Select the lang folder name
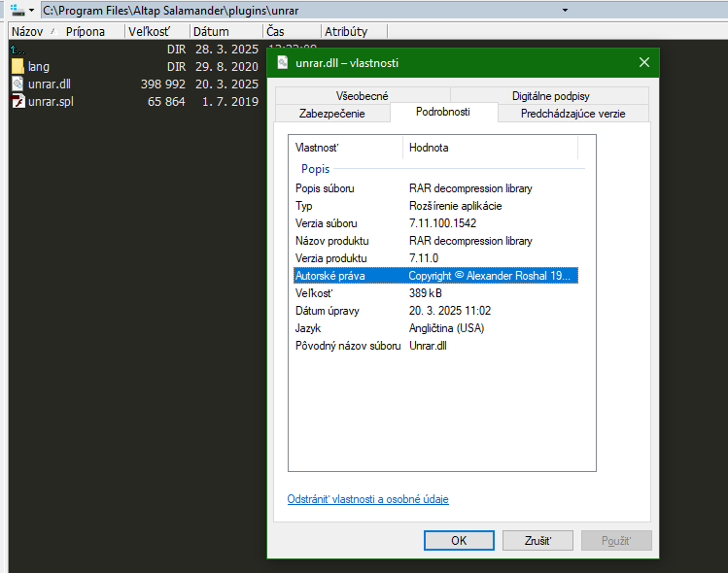 coord(39,67)
